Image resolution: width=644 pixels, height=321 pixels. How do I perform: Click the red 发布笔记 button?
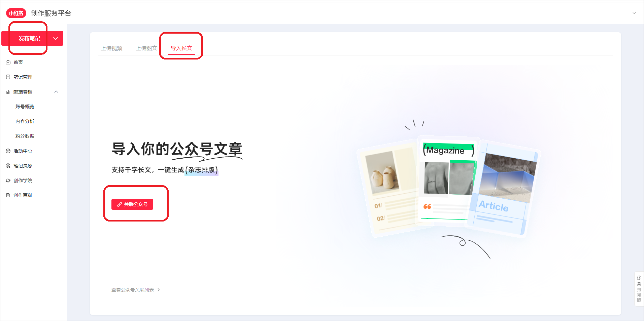point(29,38)
